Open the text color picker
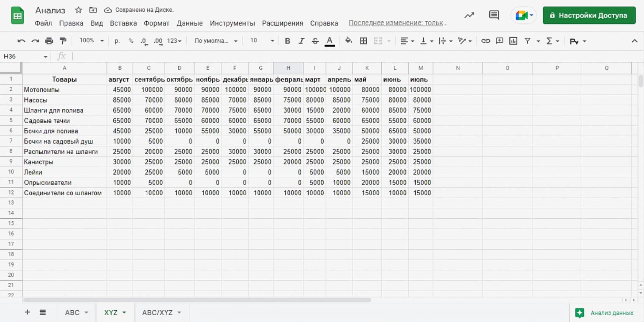Image resolution: width=644 pixels, height=322 pixels. 330,41
